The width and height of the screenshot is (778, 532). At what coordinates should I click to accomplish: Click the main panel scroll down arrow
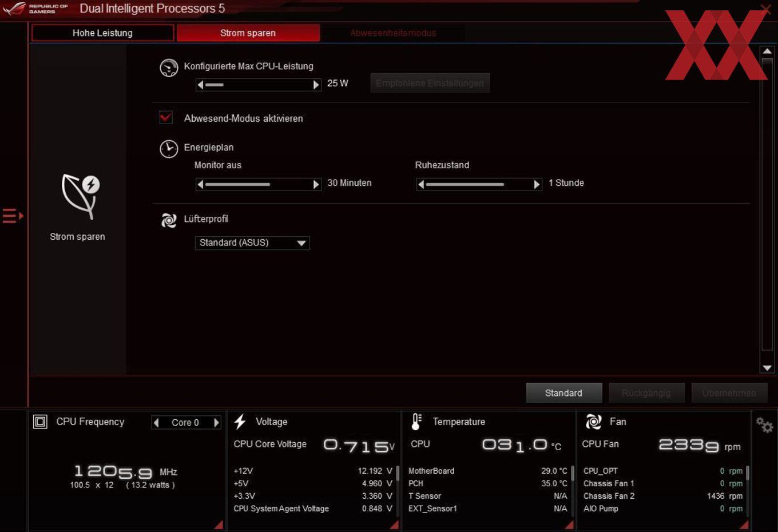[767, 368]
